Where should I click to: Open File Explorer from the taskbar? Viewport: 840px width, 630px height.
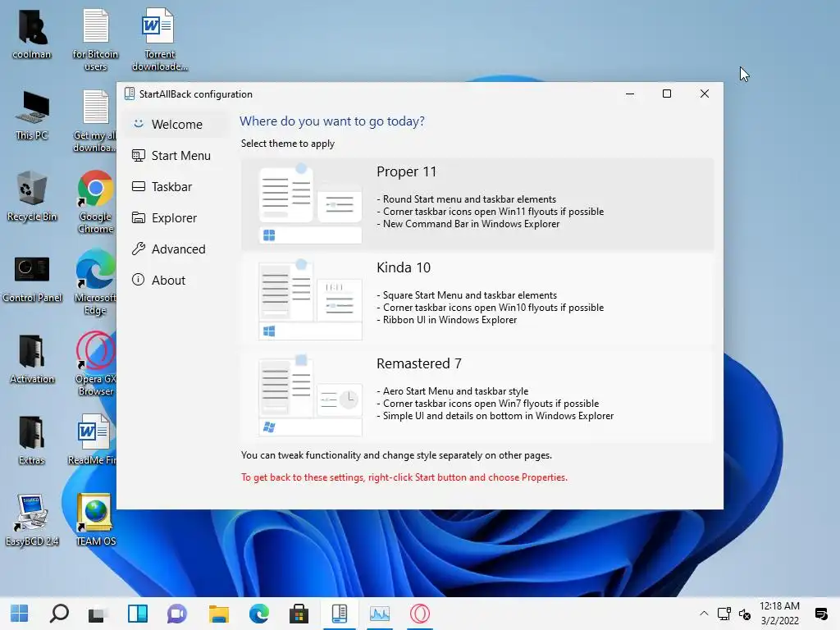click(218, 614)
